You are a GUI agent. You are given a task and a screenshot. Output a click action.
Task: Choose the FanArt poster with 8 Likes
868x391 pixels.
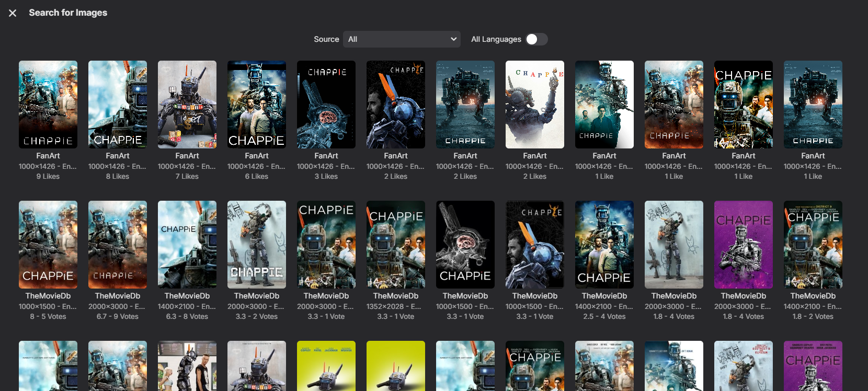[x=118, y=105]
